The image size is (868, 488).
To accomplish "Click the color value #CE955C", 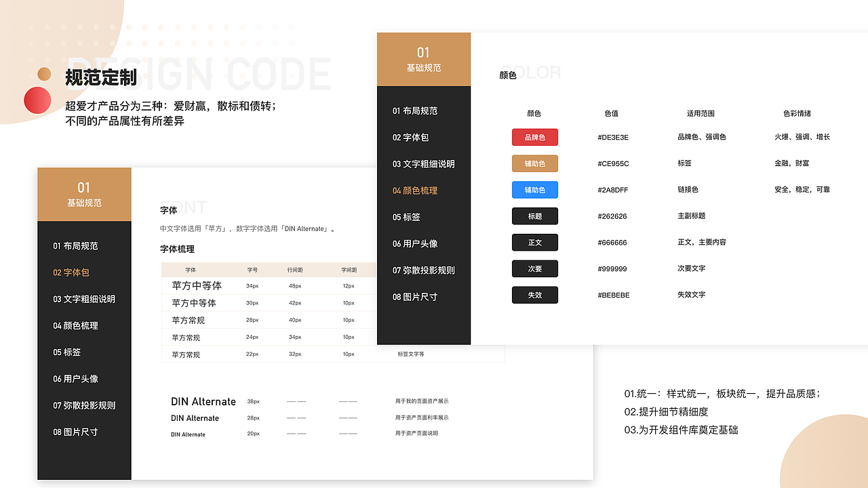I will (613, 163).
